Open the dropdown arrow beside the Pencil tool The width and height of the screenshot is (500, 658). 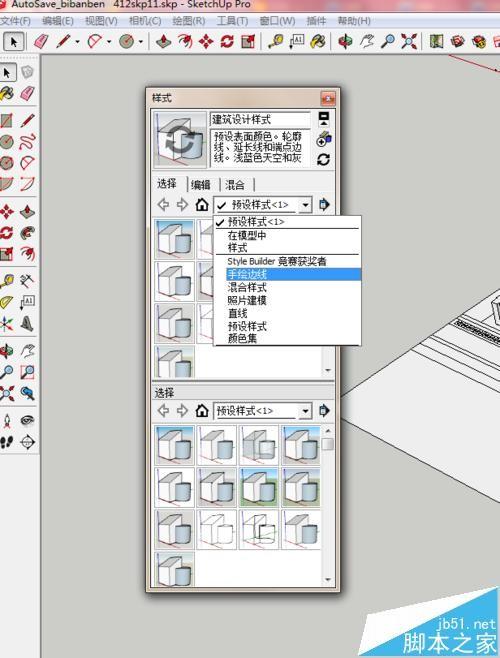(x=78, y=42)
